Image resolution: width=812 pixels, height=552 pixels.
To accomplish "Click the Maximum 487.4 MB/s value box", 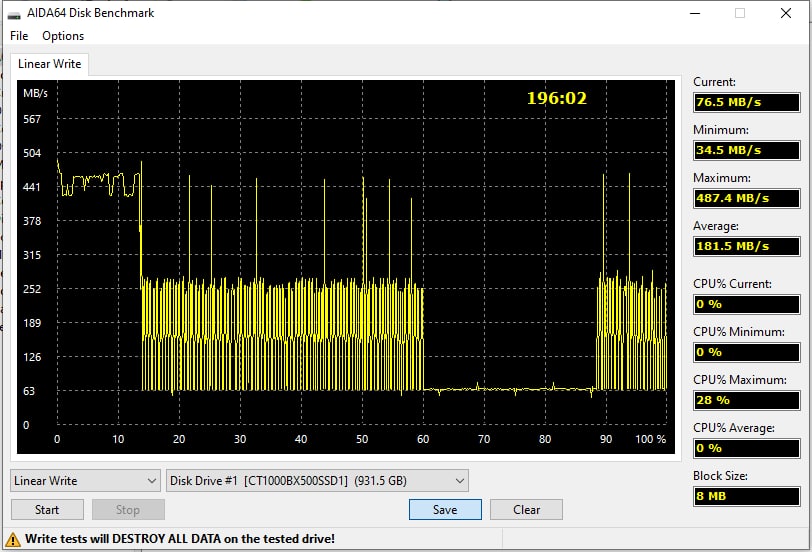I will [x=747, y=198].
